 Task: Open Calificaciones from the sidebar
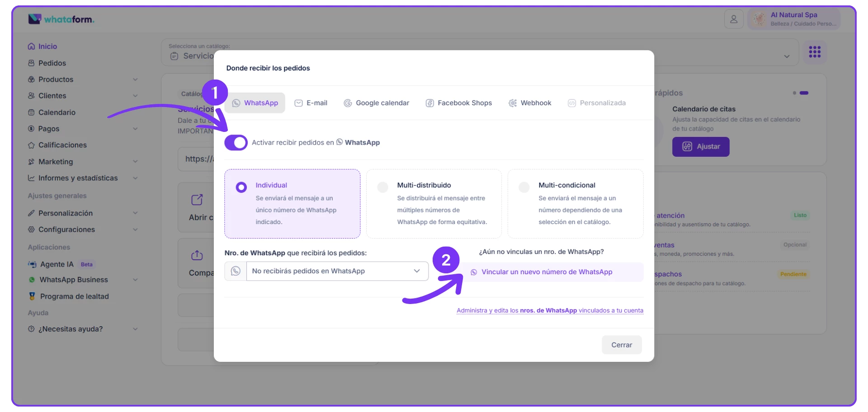coord(62,145)
